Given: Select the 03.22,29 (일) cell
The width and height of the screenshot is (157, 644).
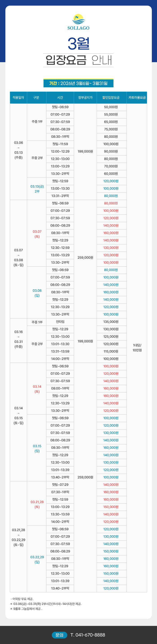Looking at the screenshot, I should click(37, 559).
